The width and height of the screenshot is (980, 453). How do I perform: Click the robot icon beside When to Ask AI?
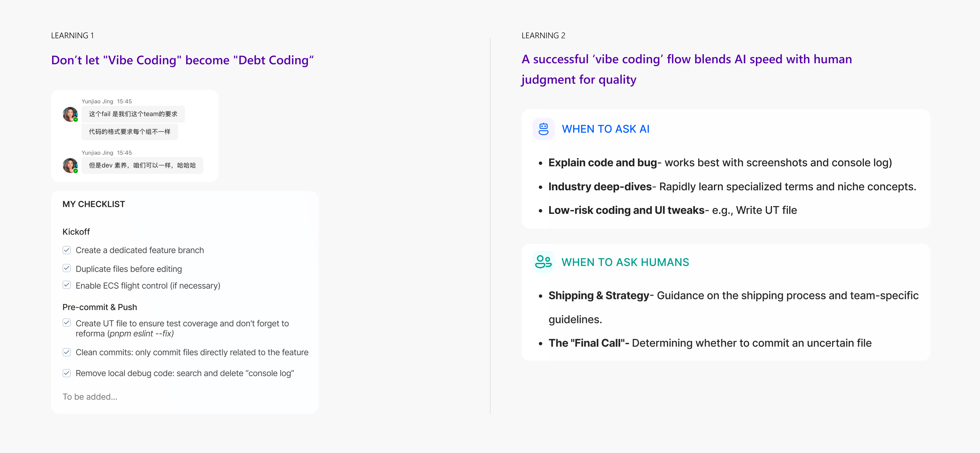tap(543, 129)
